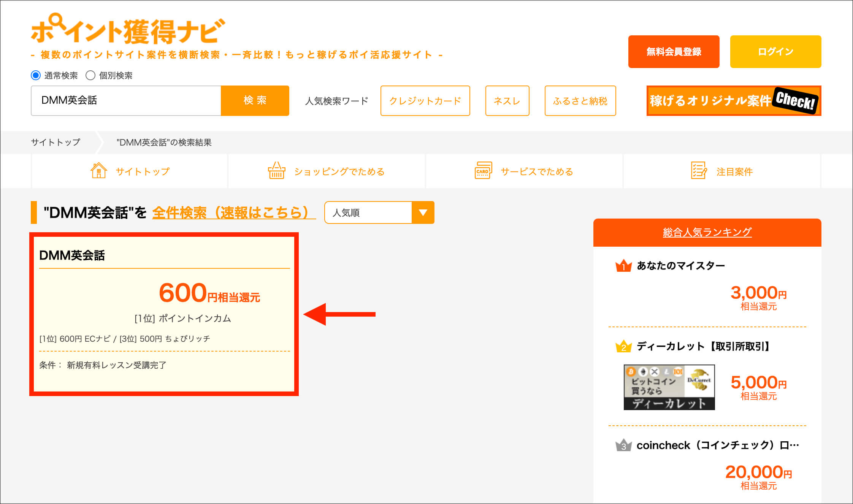The height and width of the screenshot is (504, 853).
Task: Open the ショッピングでためる tab
Action: [x=327, y=171]
